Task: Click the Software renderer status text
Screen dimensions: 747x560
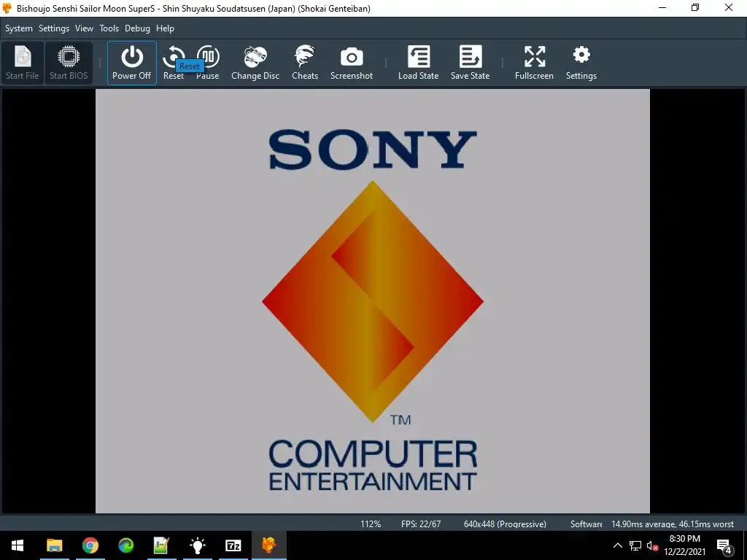Action: 586,524
